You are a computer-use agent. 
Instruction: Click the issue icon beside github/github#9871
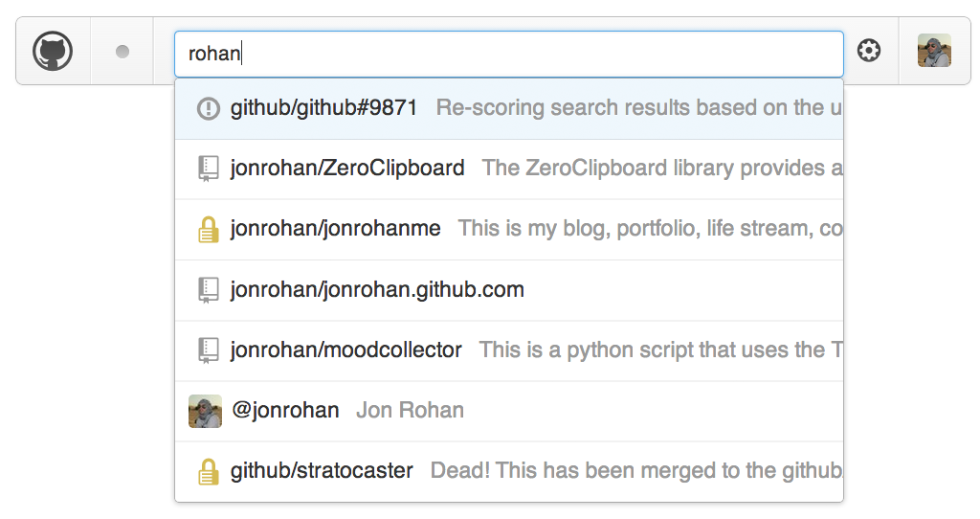[x=208, y=109]
